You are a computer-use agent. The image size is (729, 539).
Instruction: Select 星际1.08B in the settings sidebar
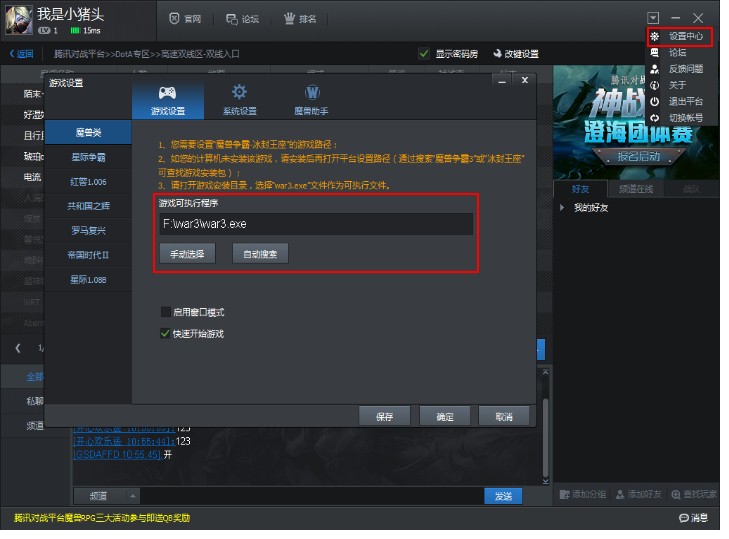[x=88, y=279]
